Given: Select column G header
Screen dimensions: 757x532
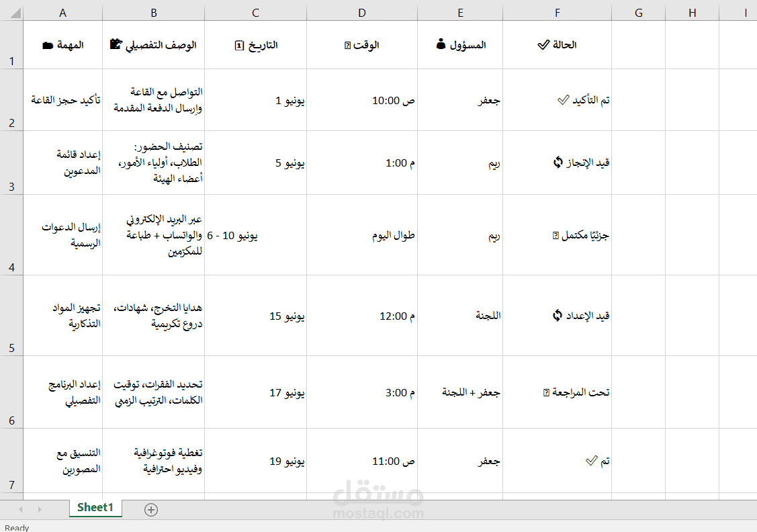Looking at the screenshot, I should point(638,13).
